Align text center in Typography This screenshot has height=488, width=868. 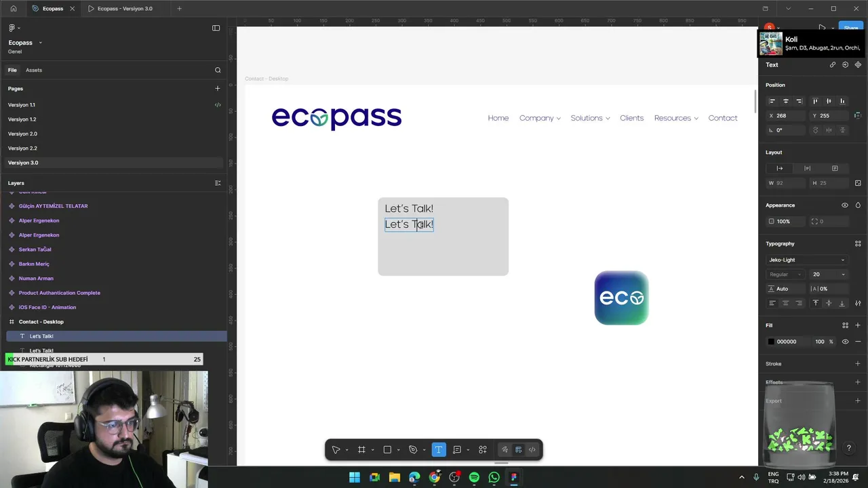(785, 303)
